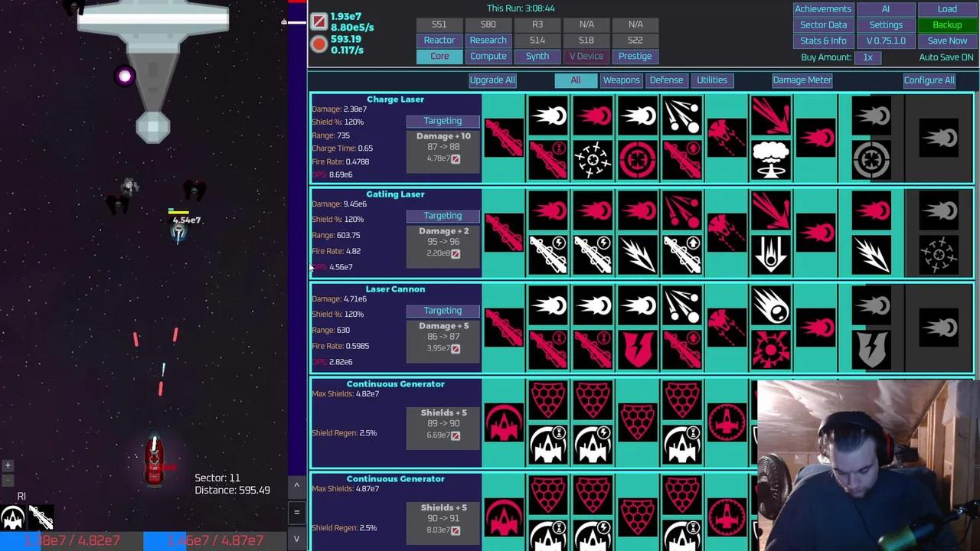Switch to the Core screen

coord(439,56)
